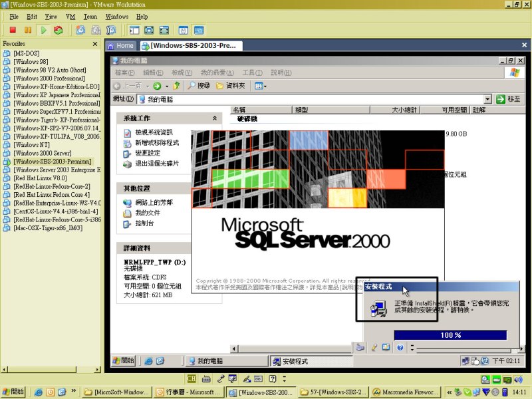The width and height of the screenshot is (532, 399).
Task: Open the address bar dropdown arrow
Action: pos(487,99)
